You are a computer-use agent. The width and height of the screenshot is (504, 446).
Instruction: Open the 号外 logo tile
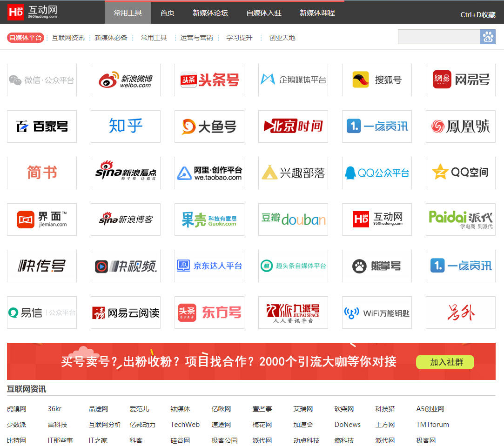click(x=461, y=313)
